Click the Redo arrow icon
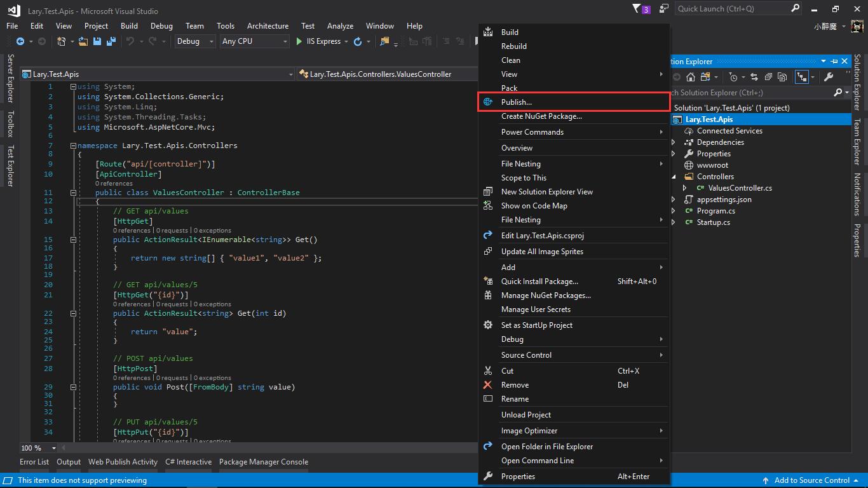The width and height of the screenshot is (868, 488). click(153, 41)
